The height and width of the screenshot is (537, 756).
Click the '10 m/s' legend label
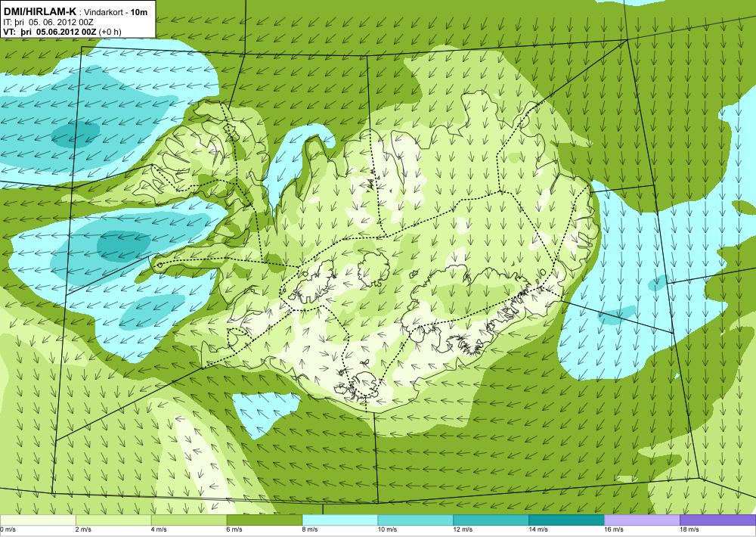(388, 529)
